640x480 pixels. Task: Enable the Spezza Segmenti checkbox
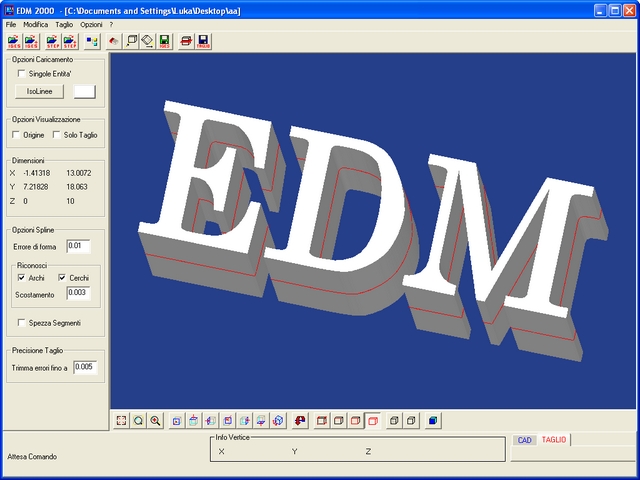[x=21, y=323]
